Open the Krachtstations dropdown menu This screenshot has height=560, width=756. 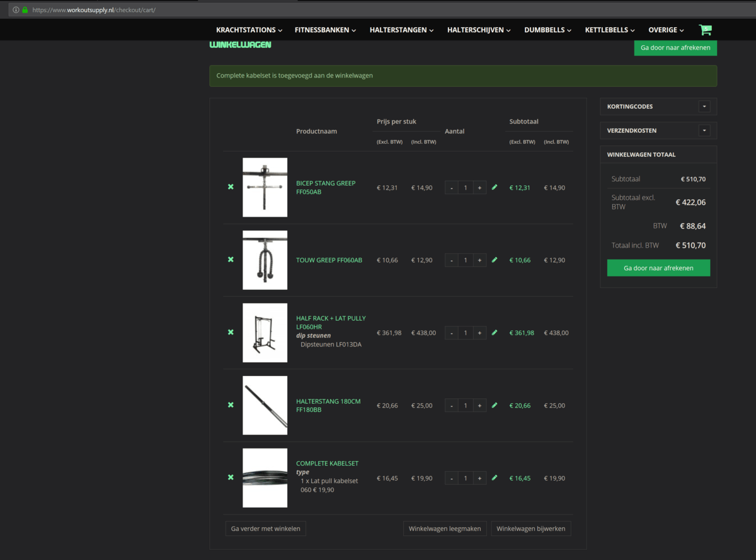pyautogui.click(x=249, y=30)
